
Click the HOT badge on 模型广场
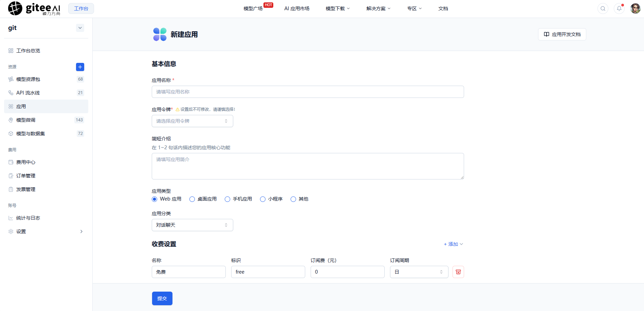[269, 5]
